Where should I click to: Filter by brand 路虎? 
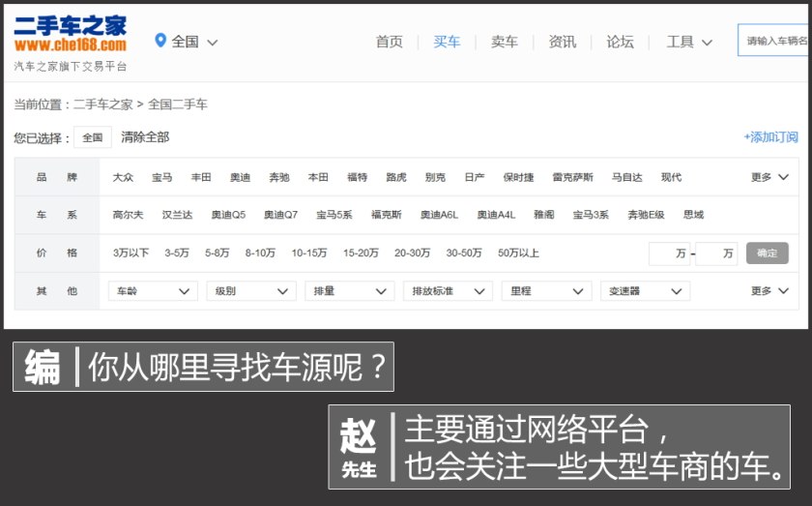396,177
